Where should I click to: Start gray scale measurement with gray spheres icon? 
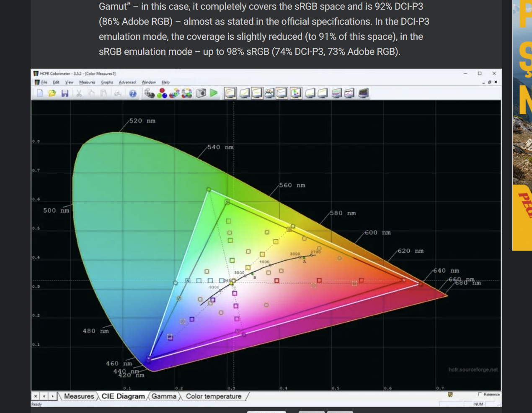point(150,93)
